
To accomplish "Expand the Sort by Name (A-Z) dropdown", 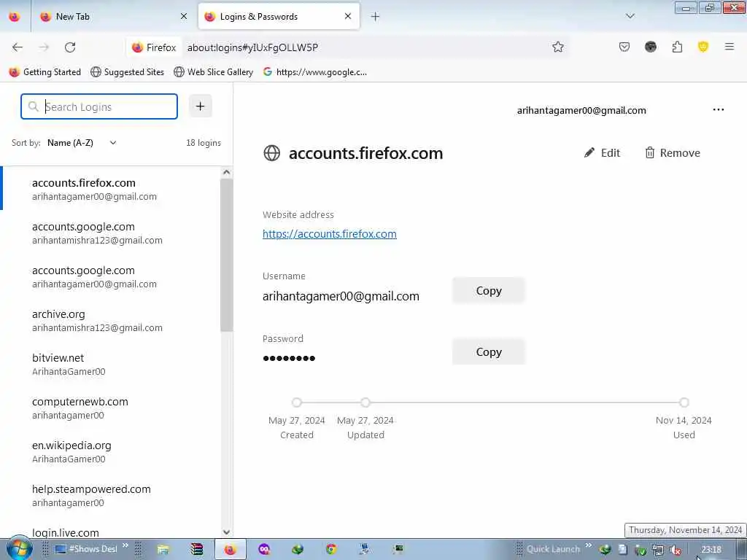I will (82, 143).
